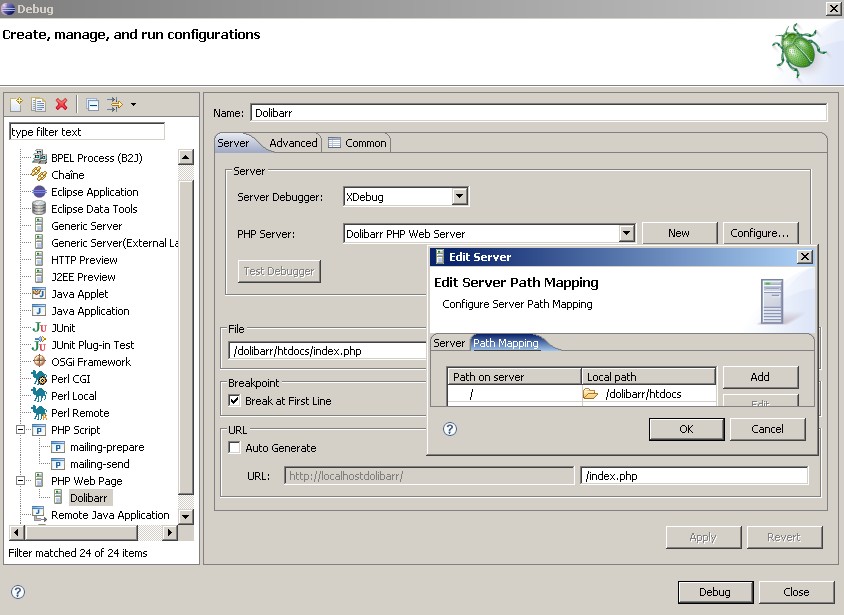This screenshot has width=844, height=615.
Task: Select the JUnit configuration type
Action: point(62,328)
